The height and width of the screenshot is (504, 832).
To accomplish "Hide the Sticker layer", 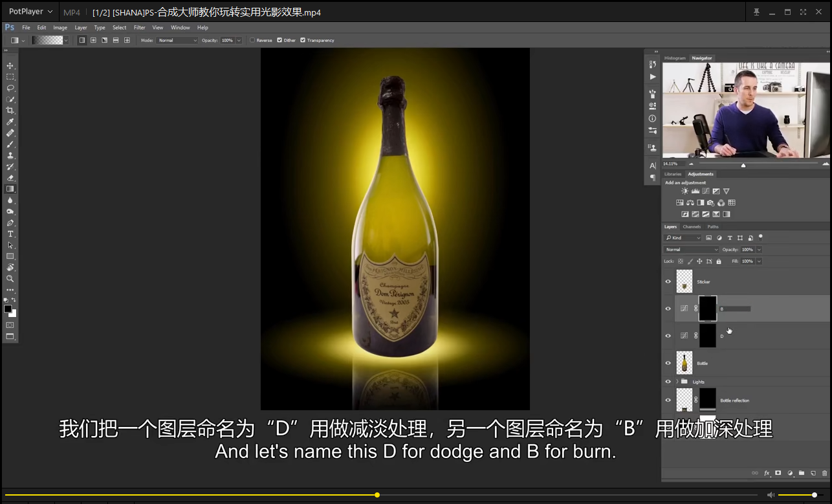I will coord(668,281).
